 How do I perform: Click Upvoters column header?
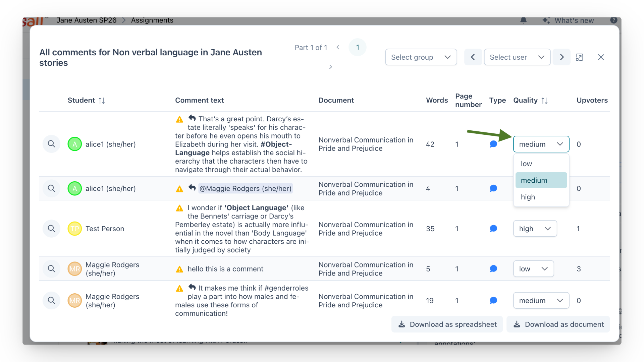tap(592, 100)
